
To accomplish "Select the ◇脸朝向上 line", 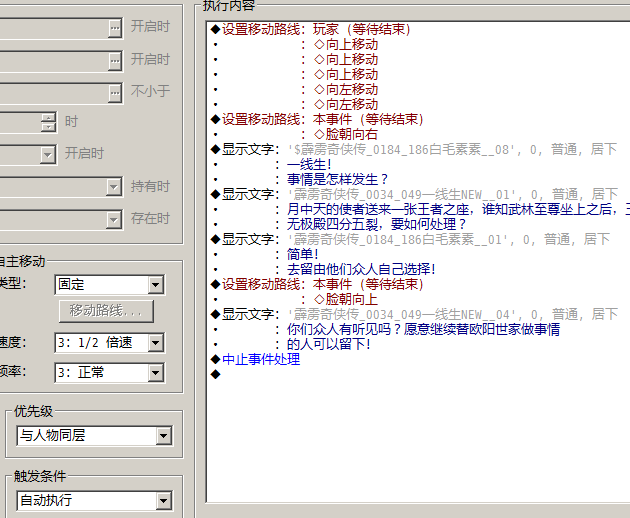I will 346,299.
